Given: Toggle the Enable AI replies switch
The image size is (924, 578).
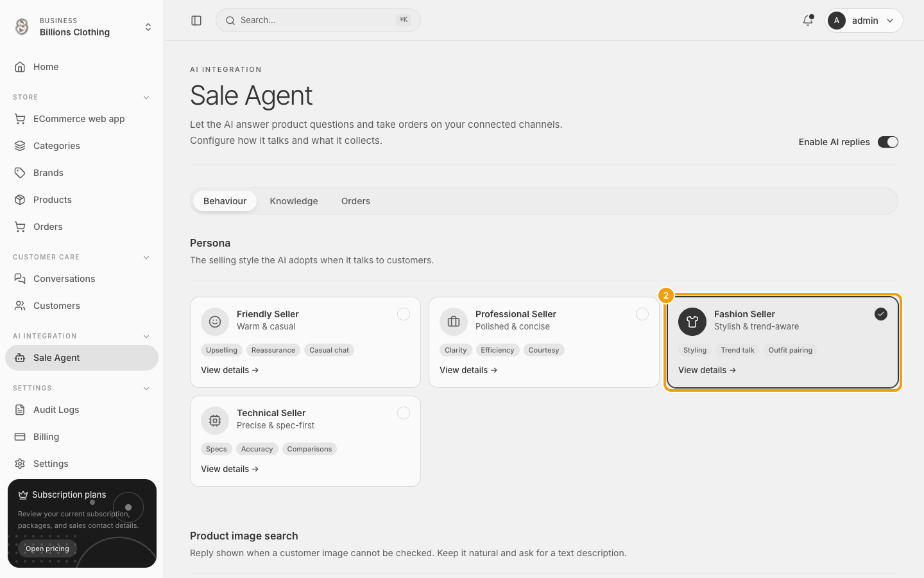Looking at the screenshot, I should point(888,142).
